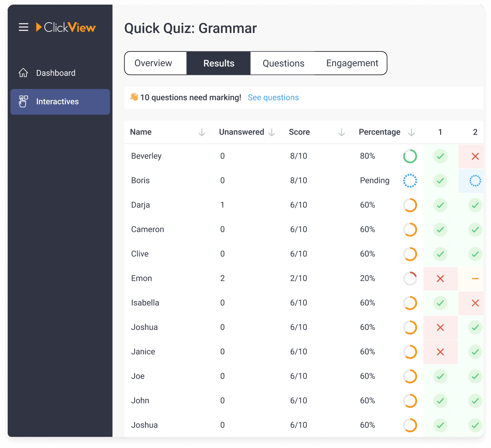The image size is (491, 448).
Task: Open Darja's question 2 correct mark
Action: point(475,205)
